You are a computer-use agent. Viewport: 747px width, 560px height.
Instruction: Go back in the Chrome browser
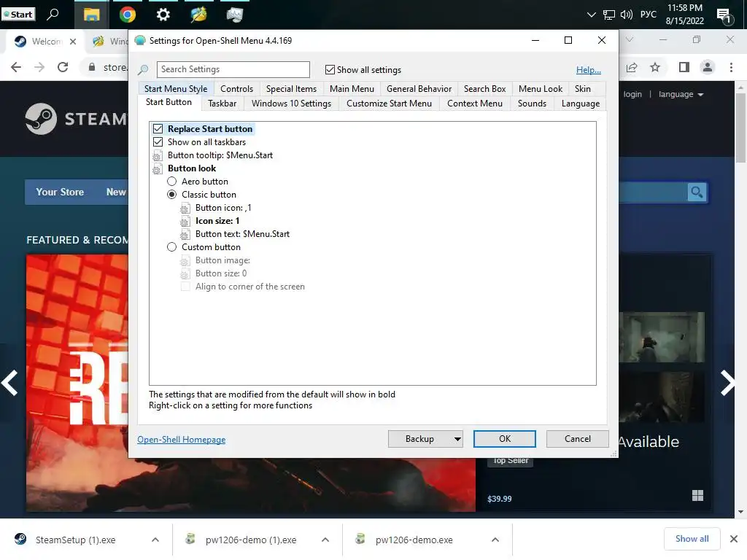(16, 67)
